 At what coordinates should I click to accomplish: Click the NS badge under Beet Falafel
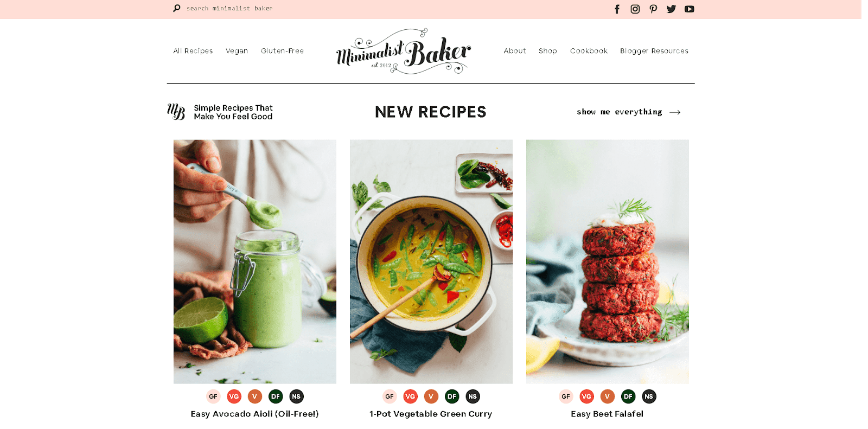pyautogui.click(x=649, y=396)
